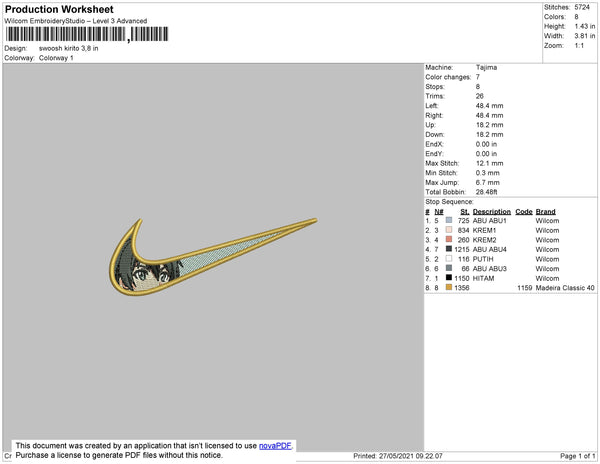Click the 'St.' column header
This screenshot has height=464, width=600.
pyautogui.click(x=465, y=212)
